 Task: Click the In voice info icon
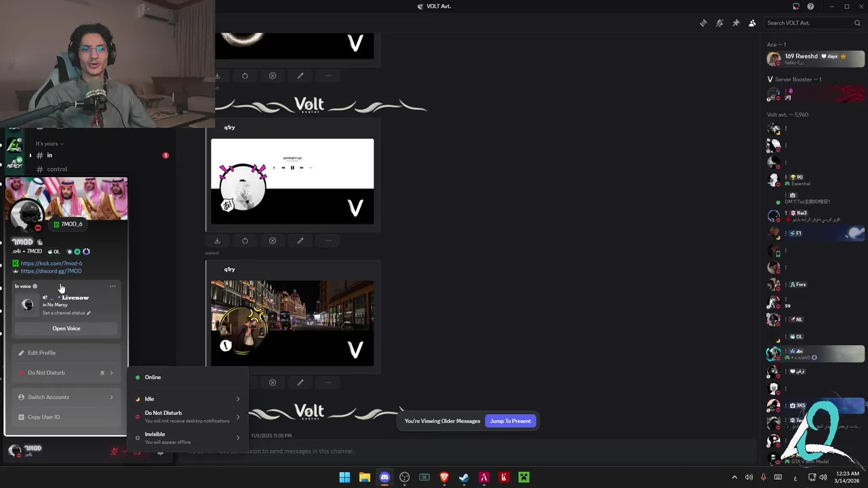pos(35,286)
